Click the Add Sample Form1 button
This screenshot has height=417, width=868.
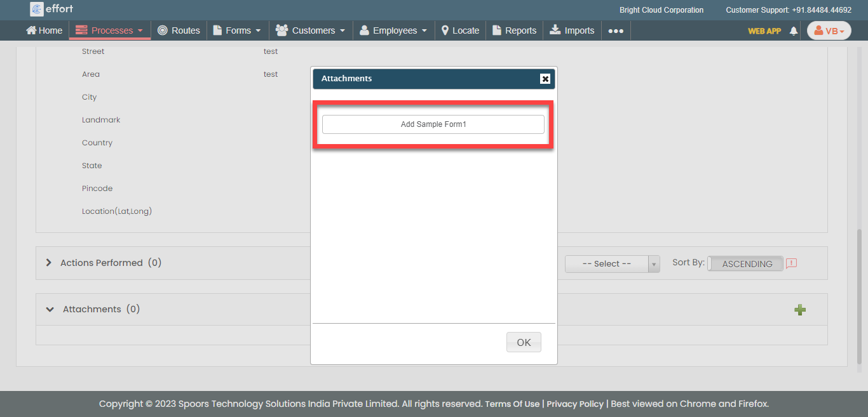[433, 124]
